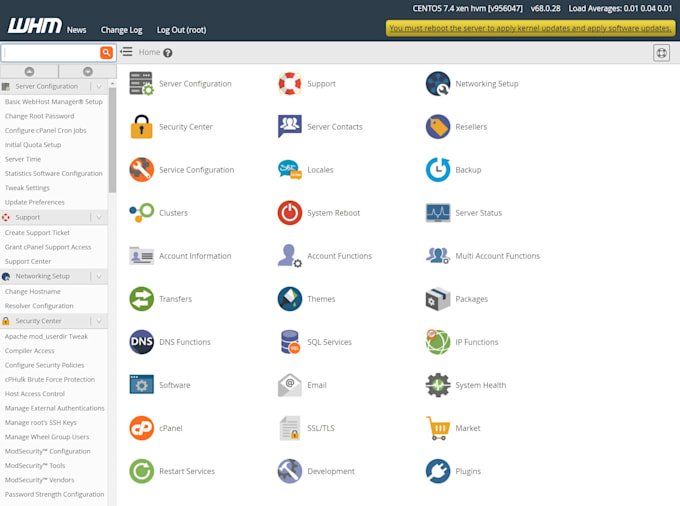Open Password Strength Configuration
680x506 pixels.
(55, 494)
